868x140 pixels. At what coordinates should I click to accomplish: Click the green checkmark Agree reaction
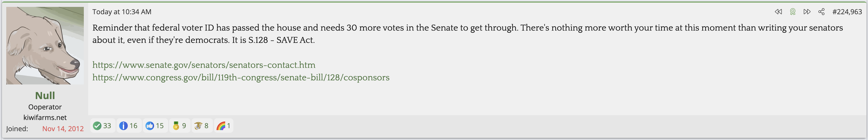tap(97, 126)
